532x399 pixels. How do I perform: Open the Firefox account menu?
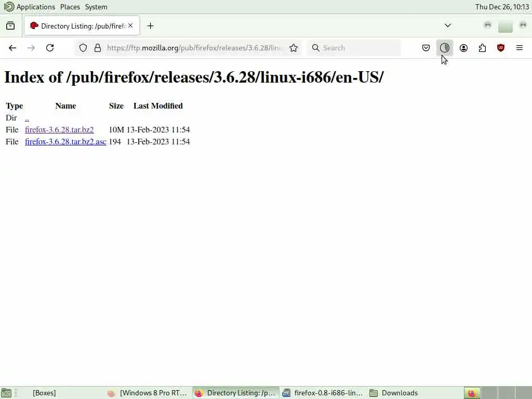click(463, 48)
